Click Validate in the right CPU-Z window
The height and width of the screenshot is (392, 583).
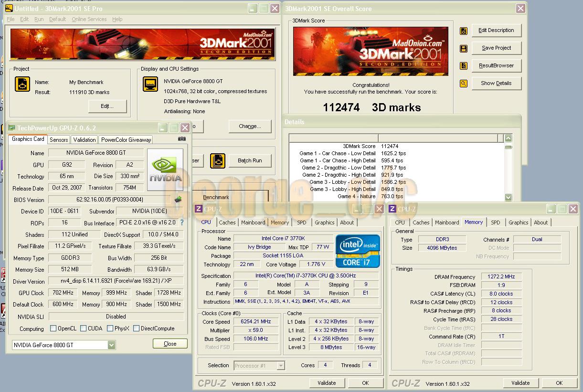520,383
